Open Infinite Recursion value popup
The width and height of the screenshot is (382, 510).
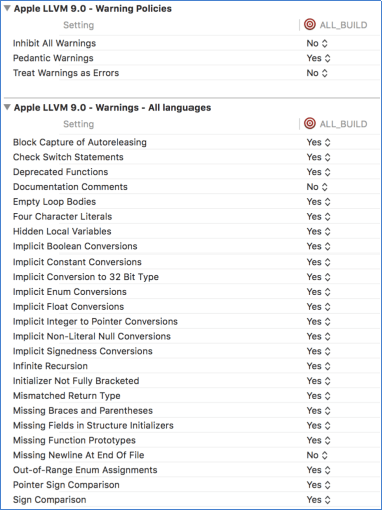click(x=318, y=366)
